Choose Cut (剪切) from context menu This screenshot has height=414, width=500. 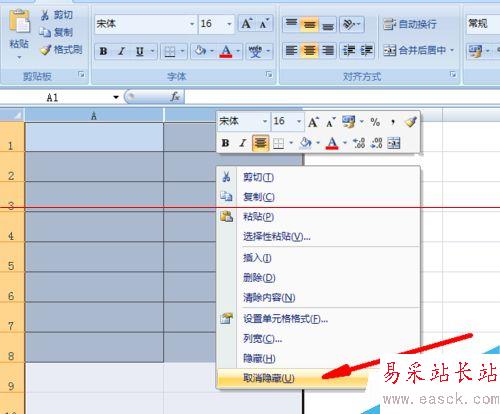(318, 177)
